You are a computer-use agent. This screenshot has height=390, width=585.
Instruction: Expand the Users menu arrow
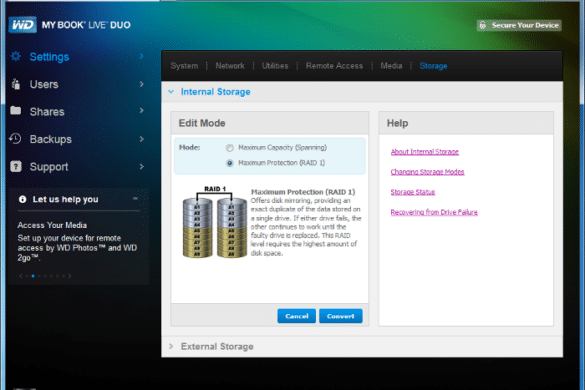(x=142, y=84)
